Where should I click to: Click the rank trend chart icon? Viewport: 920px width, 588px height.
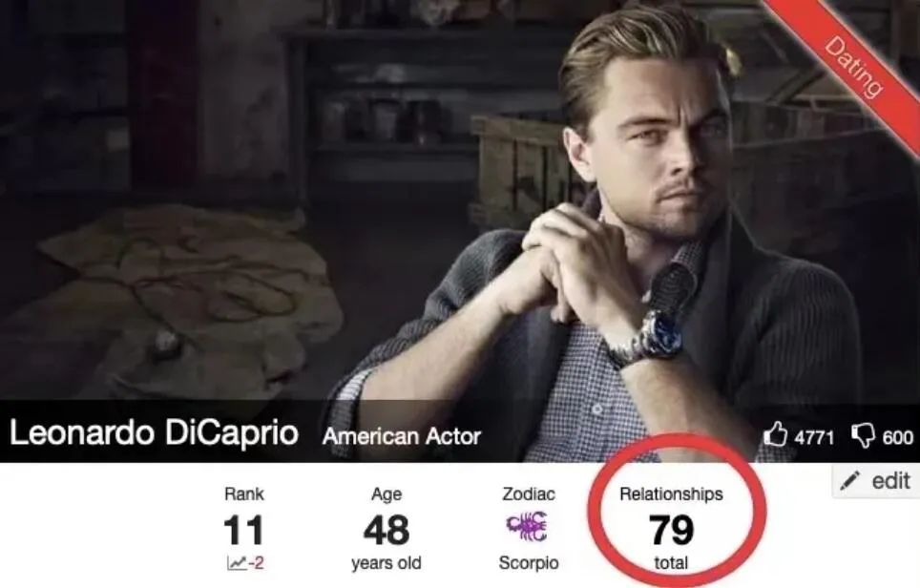pos(236,563)
